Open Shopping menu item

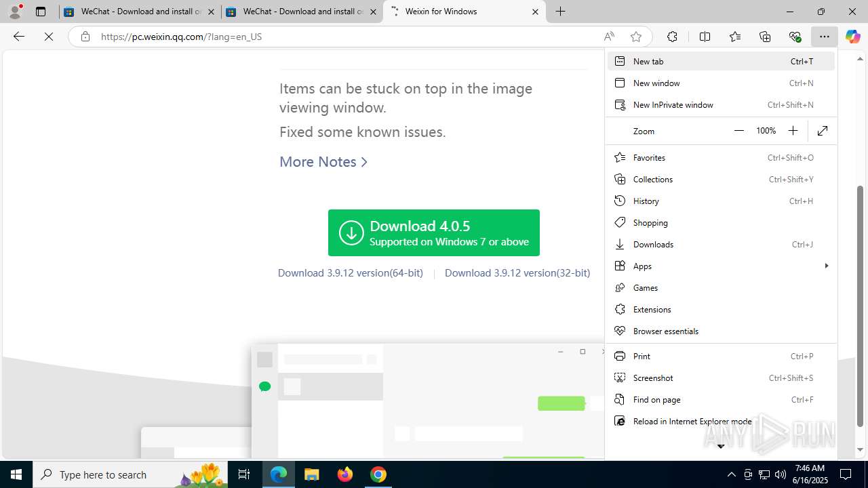[x=721, y=222]
